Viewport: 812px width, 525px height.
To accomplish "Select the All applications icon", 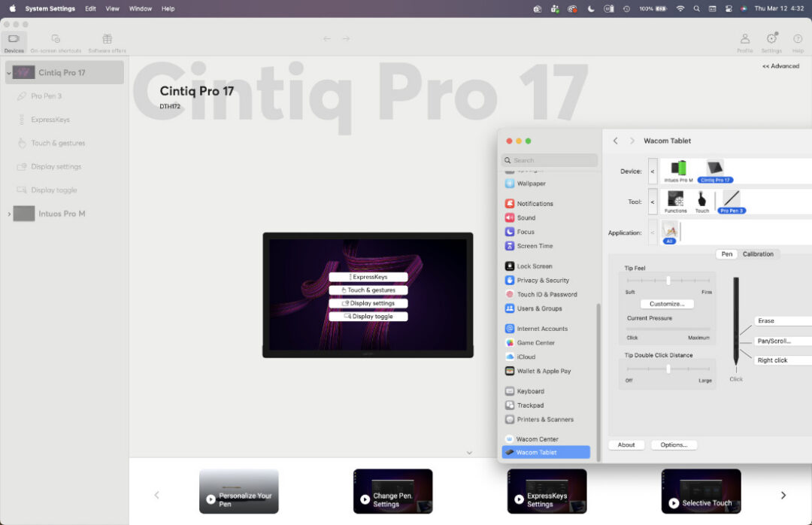I will [670, 232].
